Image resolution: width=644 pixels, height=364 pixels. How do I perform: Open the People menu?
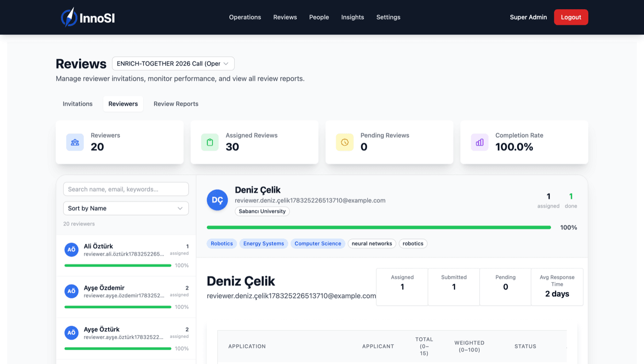click(x=319, y=17)
